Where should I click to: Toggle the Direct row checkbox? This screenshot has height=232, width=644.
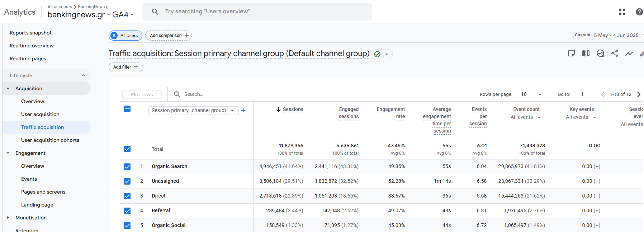(x=127, y=196)
